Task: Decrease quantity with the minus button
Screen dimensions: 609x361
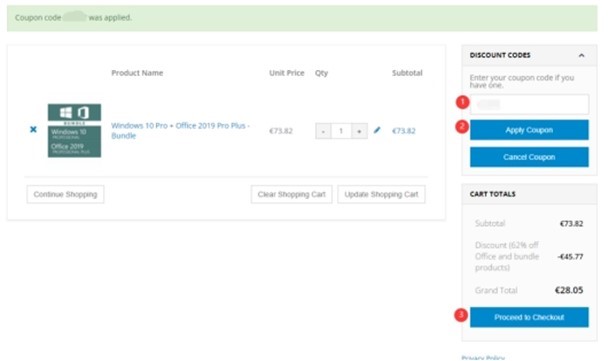Action: pyautogui.click(x=323, y=131)
